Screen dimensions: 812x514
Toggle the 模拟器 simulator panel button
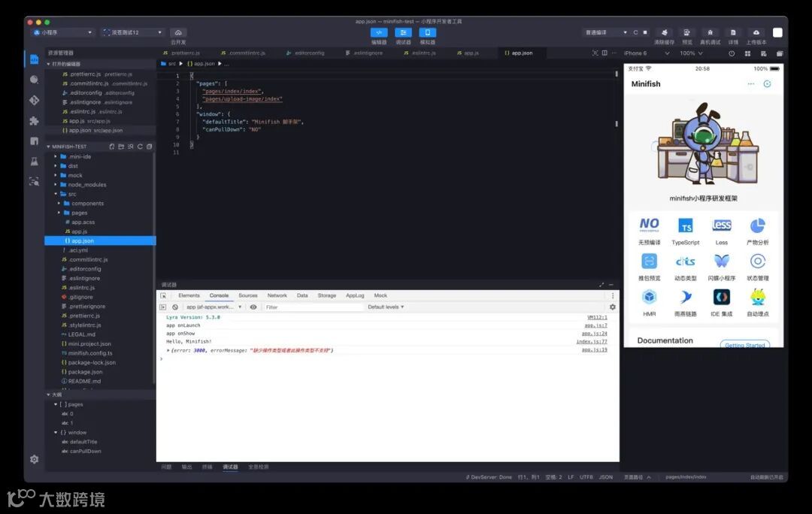tap(427, 36)
